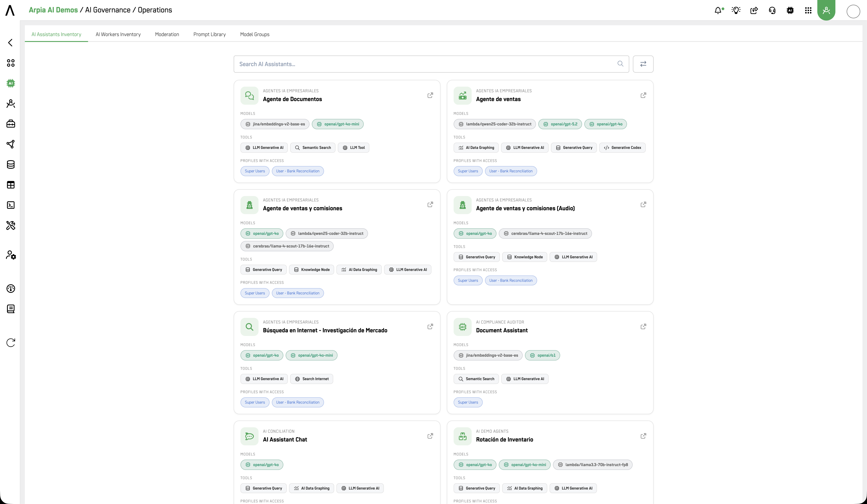
Task: Click the AI Assistant Chat bubble card icon
Action: [249, 436]
